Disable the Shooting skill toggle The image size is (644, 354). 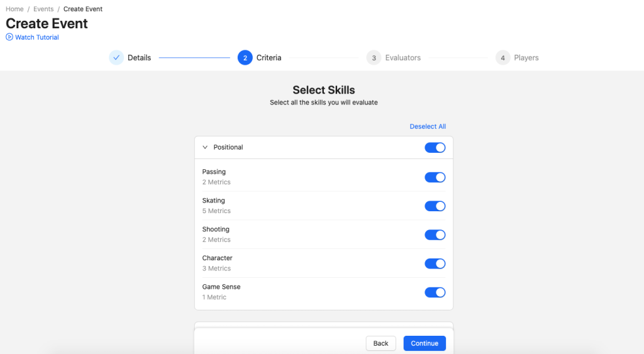point(435,235)
